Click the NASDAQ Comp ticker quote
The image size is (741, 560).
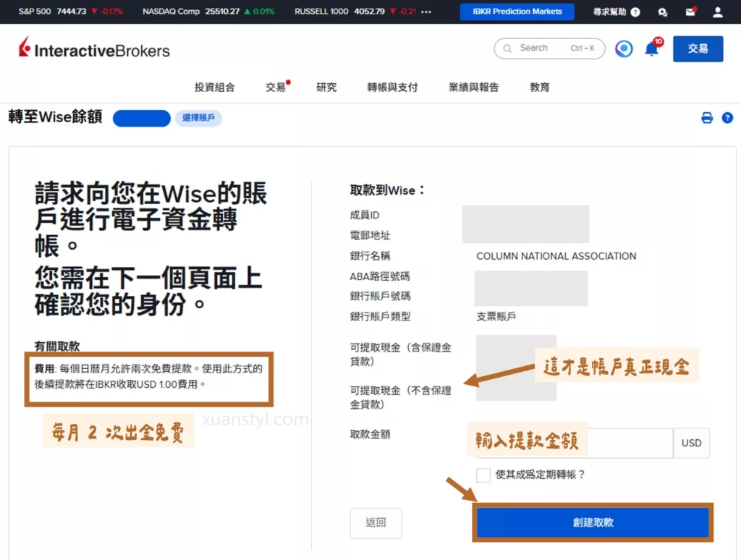coord(208,12)
